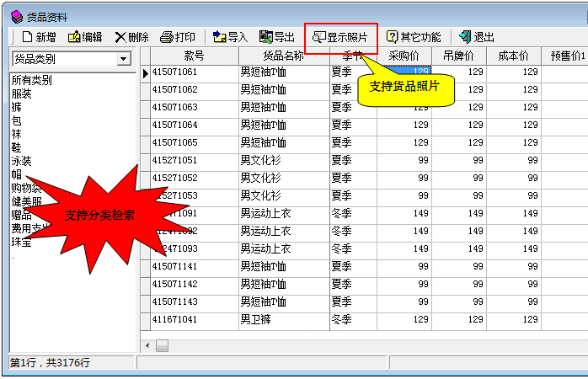
Task: Select 裤 category
Action: [17, 107]
